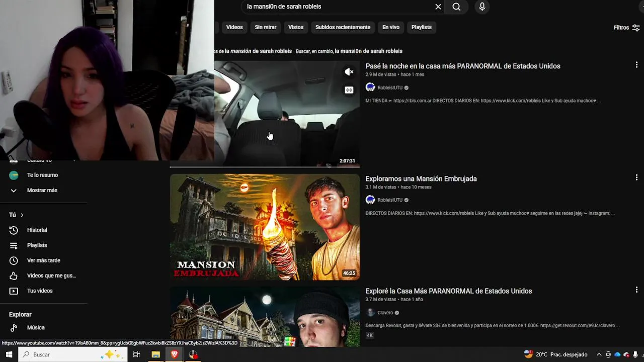Open the Clavero channel name link
644x362 pixels.
[385, 312]
